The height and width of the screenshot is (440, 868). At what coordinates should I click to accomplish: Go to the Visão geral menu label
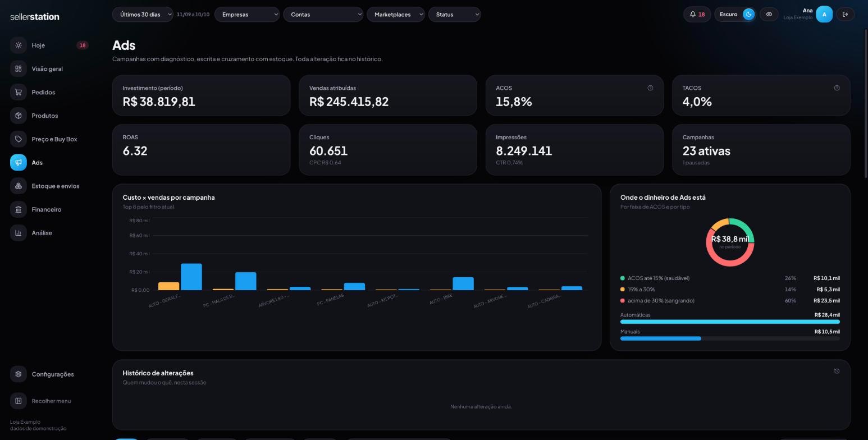pyautogui.click(x=47, y=69)
